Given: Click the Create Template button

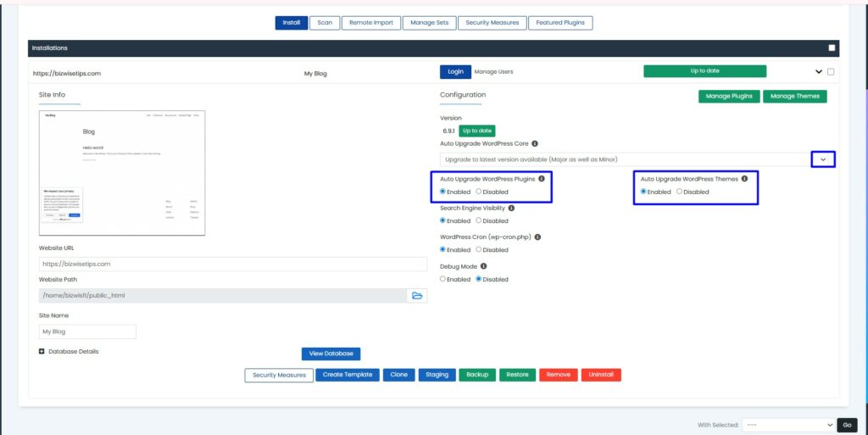Looking at the screenshot, I should pyautogui.click(x=348, y=375).
